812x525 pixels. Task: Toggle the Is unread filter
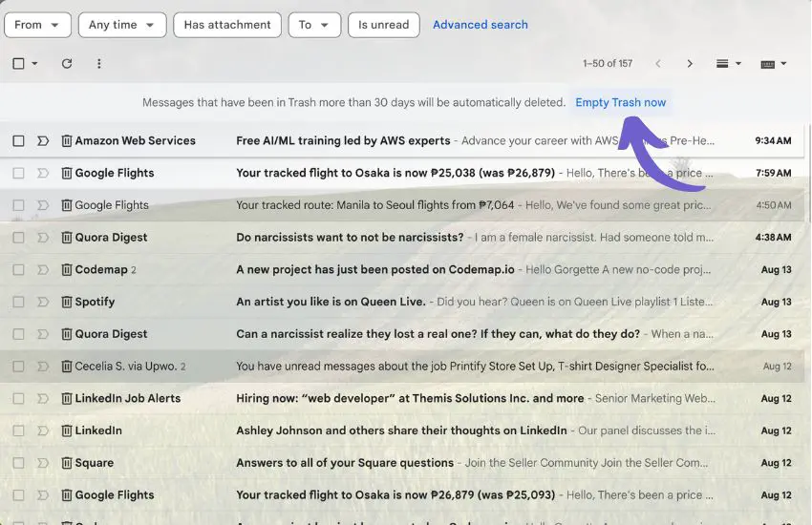[384, 25]
